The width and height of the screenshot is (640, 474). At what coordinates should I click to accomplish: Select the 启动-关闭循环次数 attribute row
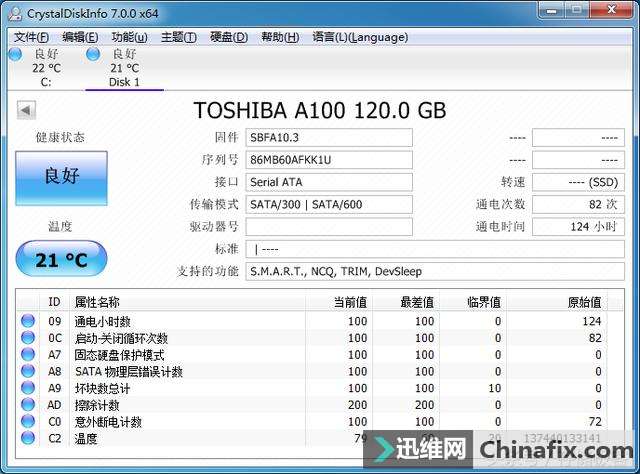point(312,338)
